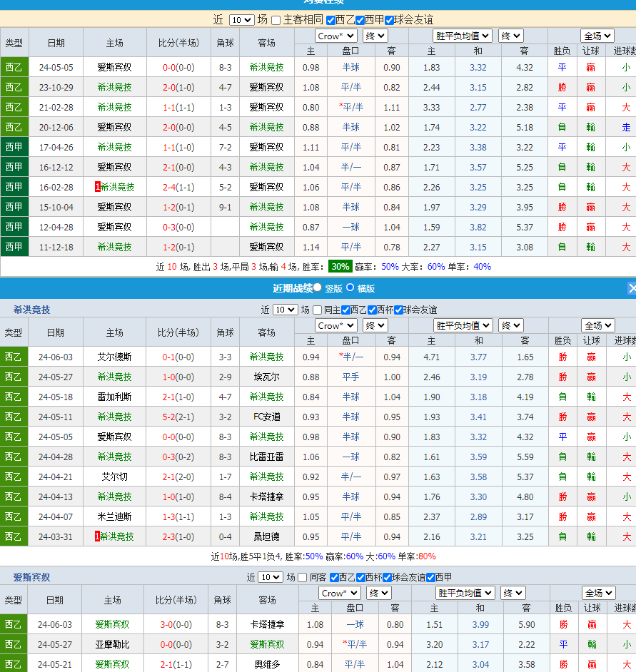Click the green 30% win rate badge
636x672 pixels.
click(x=340, y=266)
